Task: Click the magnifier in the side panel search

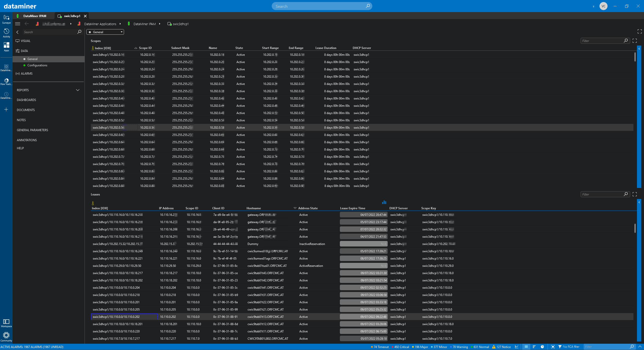Action: coord(79,32)
